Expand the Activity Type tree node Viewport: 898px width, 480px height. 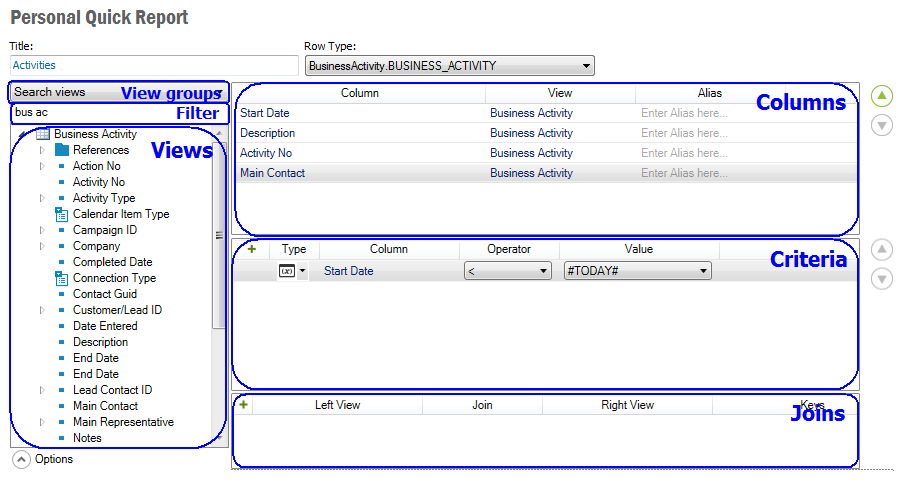tap(42, 198)
